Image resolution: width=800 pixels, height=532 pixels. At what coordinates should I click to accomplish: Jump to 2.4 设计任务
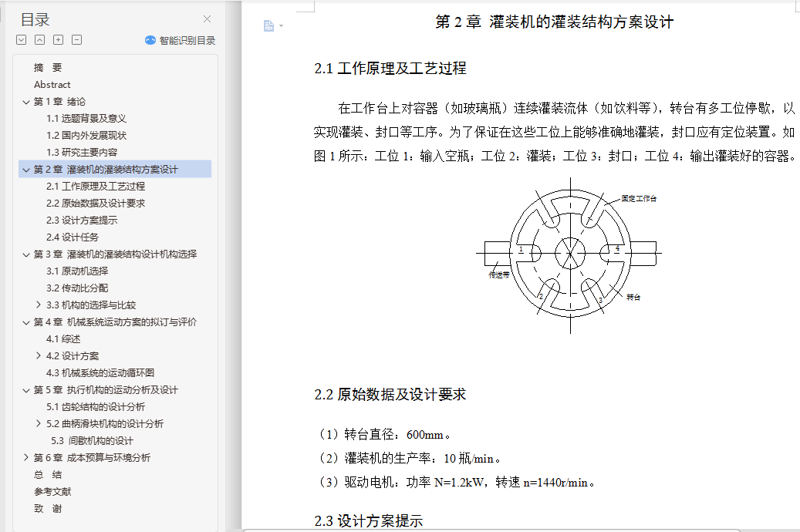coord(72,237)
